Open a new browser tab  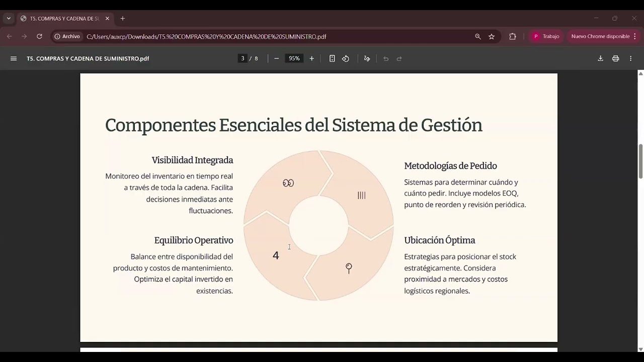pos(122,19)
